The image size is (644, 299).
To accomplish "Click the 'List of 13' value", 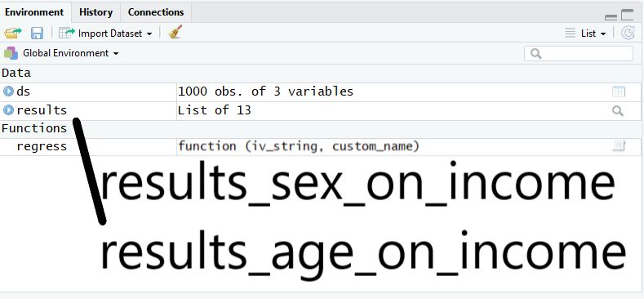I will coord(214,110).
